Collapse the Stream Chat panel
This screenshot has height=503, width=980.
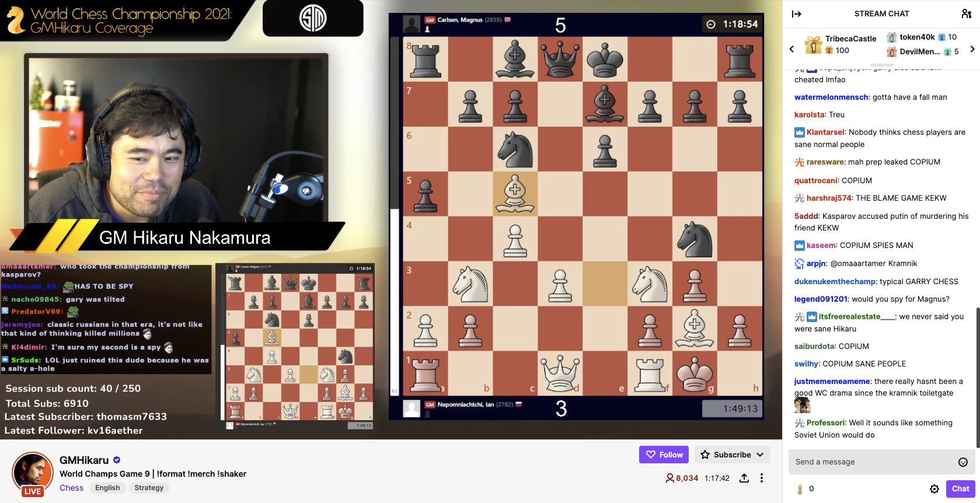(797, 14)
